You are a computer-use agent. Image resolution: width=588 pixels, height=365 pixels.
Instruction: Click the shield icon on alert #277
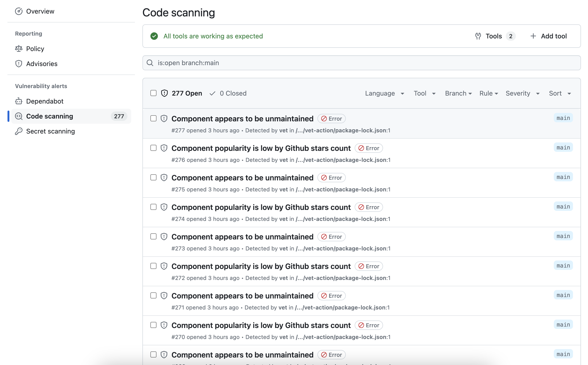pos(164,118)
